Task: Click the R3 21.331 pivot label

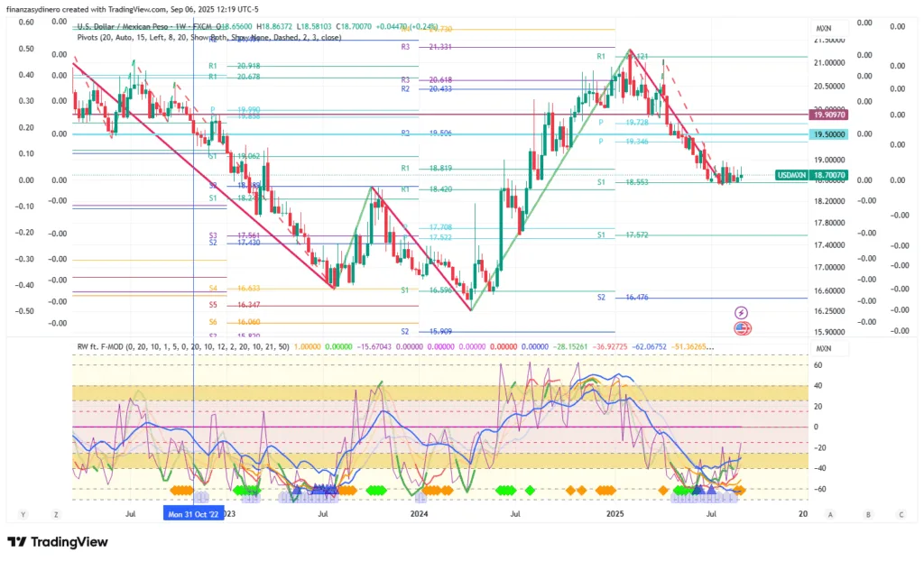Action: click(x=427, y=47)
